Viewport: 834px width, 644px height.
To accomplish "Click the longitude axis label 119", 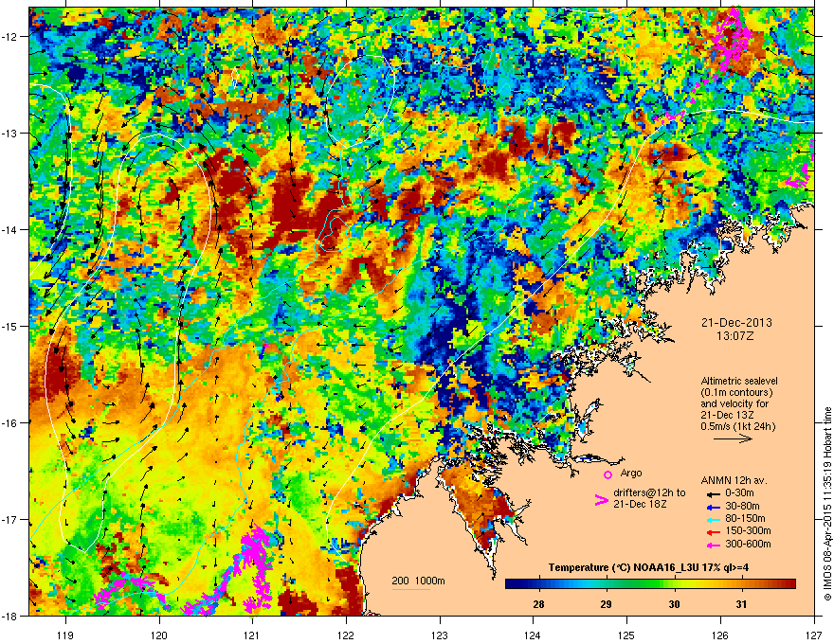I will [65, 635].
